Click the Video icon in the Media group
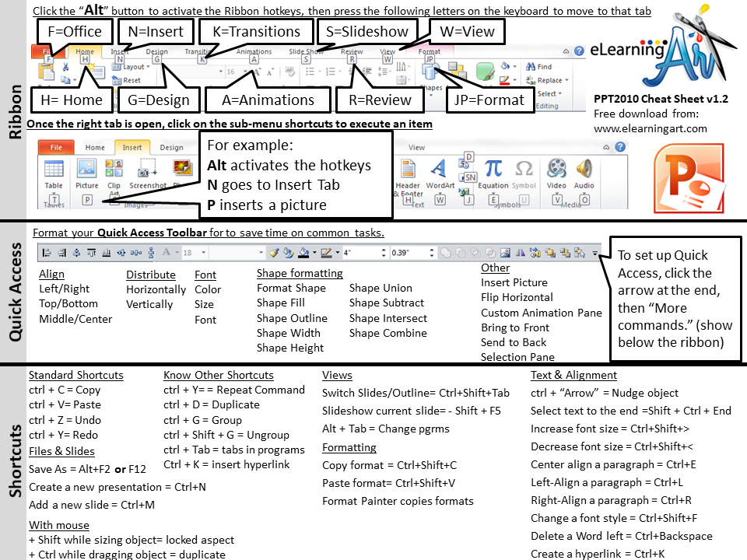Viewport: 747px width, 560px height. tap(556, 167)
